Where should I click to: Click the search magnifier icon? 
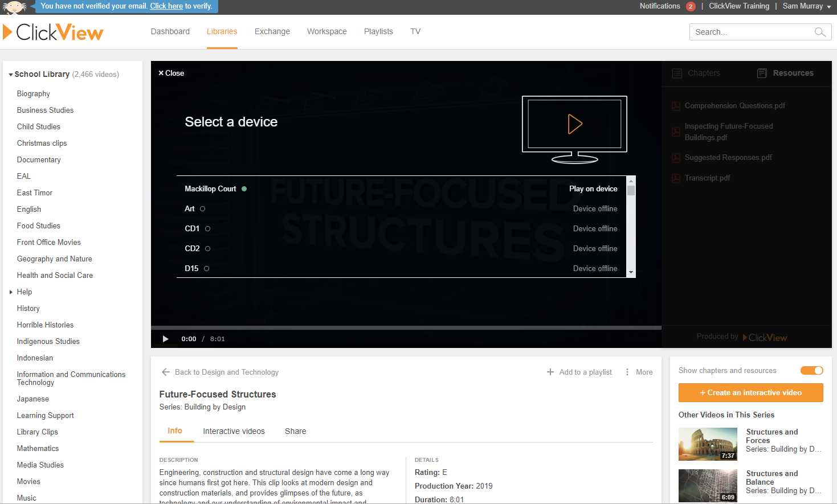(820, 32)
